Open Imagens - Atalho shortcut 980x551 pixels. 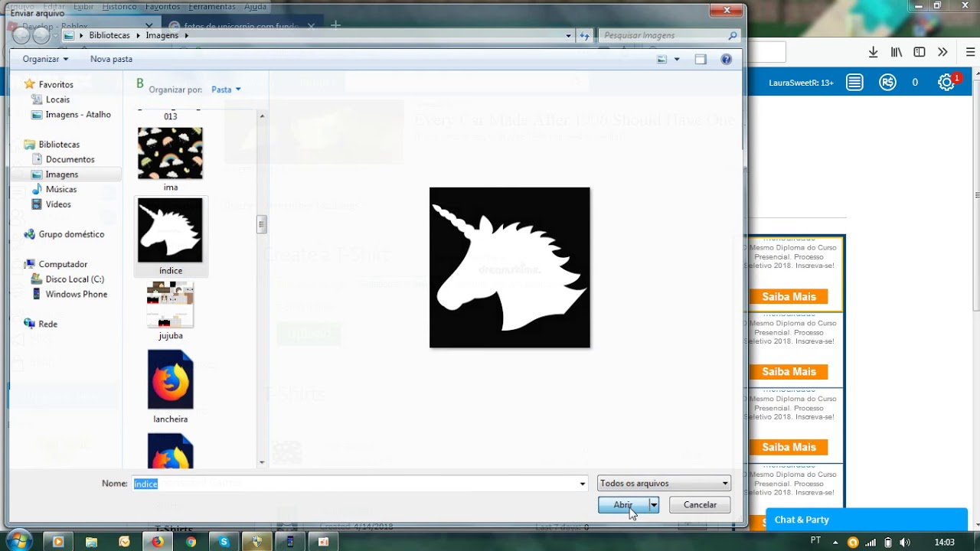(78, 115)
